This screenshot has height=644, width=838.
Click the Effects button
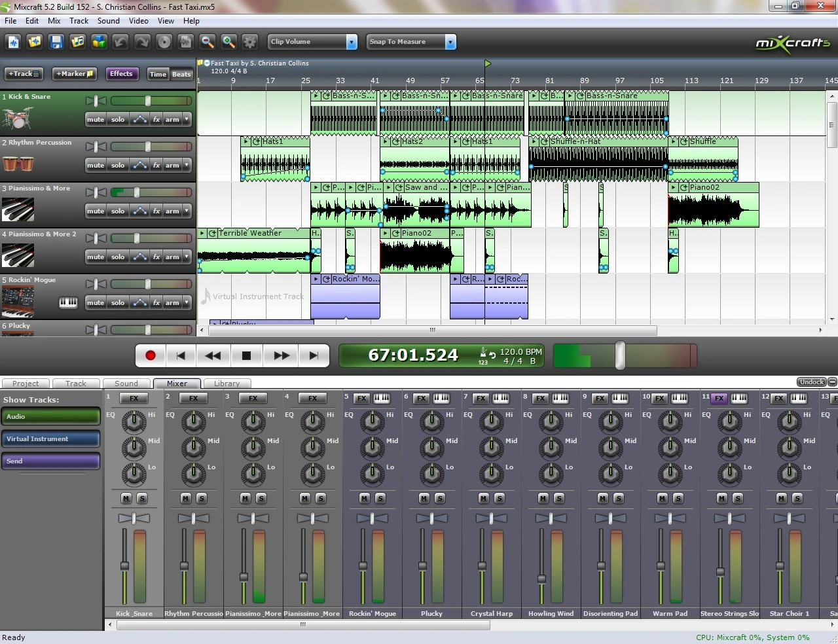pos(121,74)
